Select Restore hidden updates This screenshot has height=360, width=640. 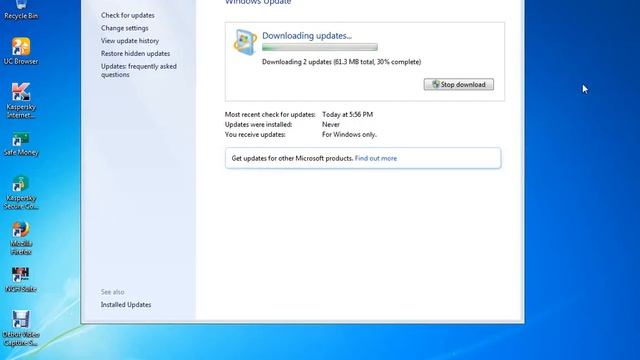136,53
